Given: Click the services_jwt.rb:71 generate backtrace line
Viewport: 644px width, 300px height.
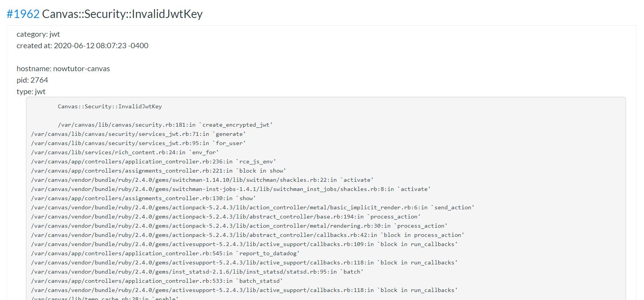Looking at the screenshot, I should coord(138,134).
